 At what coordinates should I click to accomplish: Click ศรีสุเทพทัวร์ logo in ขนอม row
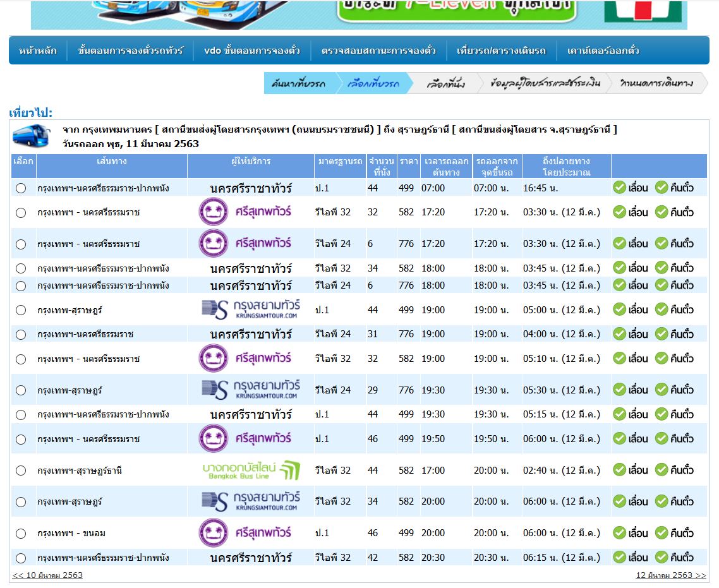coord(245,532)
